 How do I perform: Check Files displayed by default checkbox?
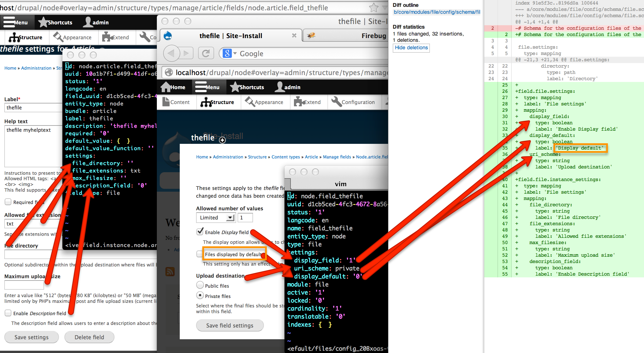click(199, 254)
